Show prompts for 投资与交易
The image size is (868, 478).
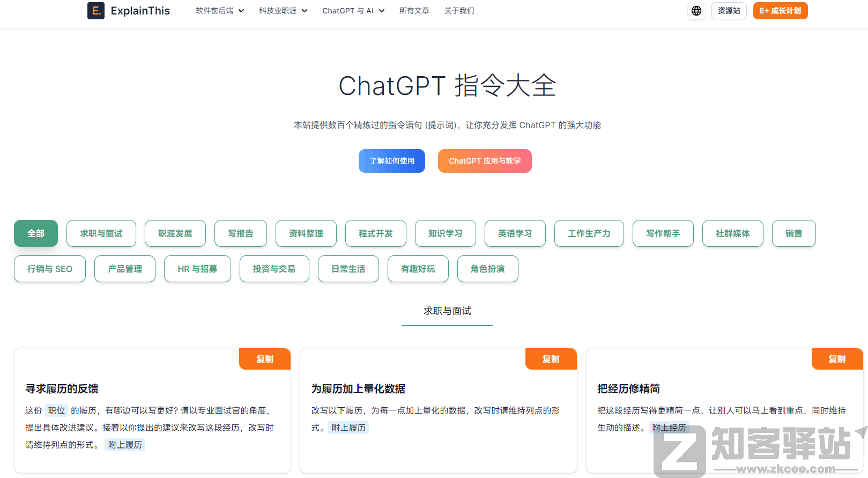pos(274,269)
